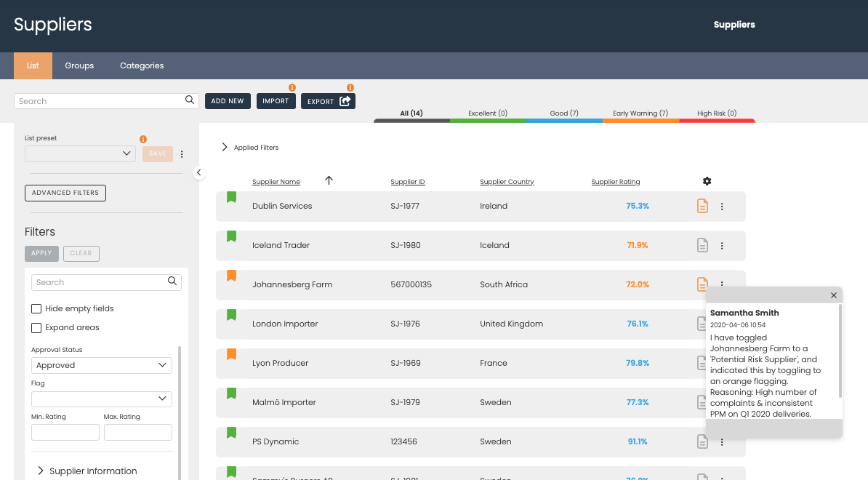
Task: Click the green flag for London Importer
Action: pos(231,315)
